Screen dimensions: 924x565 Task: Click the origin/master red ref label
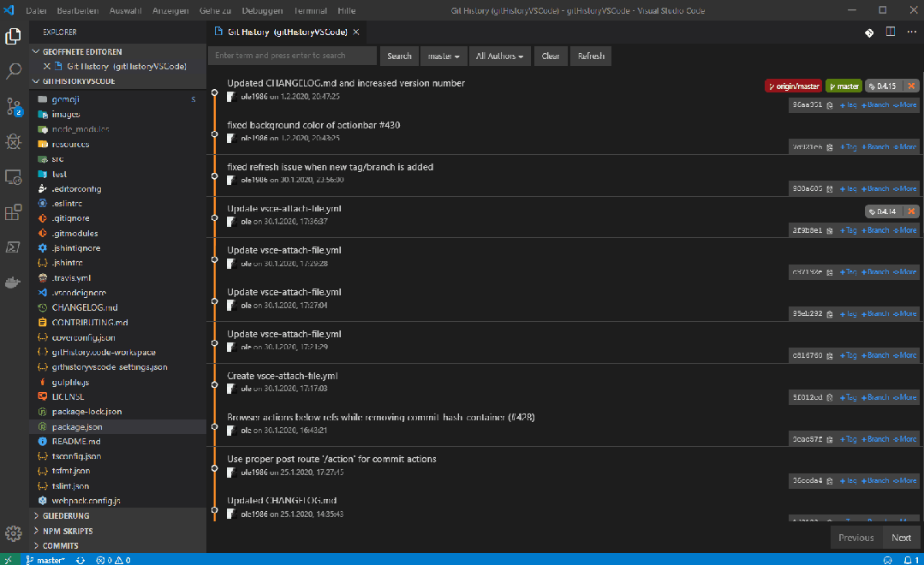[x=794, y=86]
